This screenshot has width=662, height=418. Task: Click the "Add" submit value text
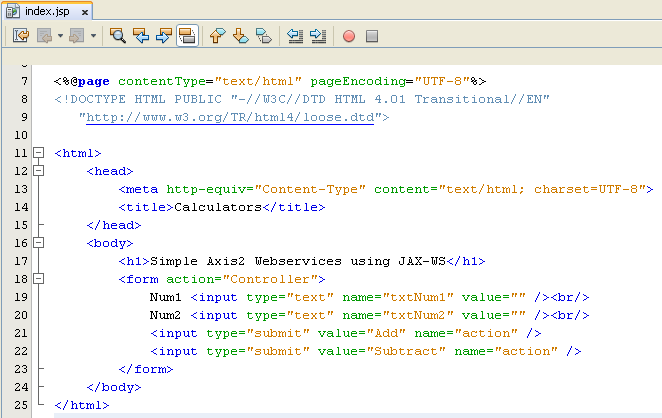click(x=386, y=333)
